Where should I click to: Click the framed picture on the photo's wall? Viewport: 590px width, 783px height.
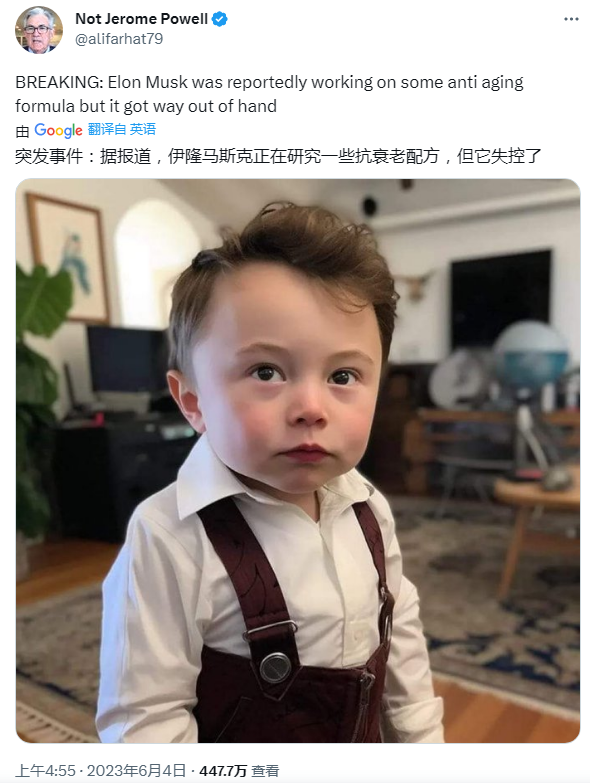click(68, 257)
